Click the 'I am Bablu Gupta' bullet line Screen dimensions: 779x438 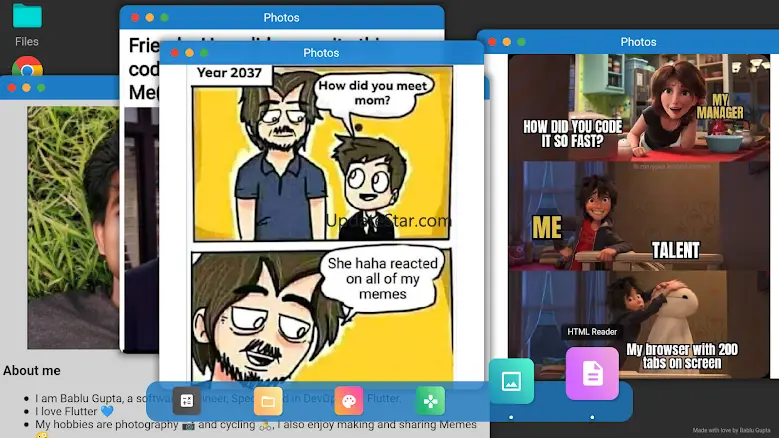point(218,398)
